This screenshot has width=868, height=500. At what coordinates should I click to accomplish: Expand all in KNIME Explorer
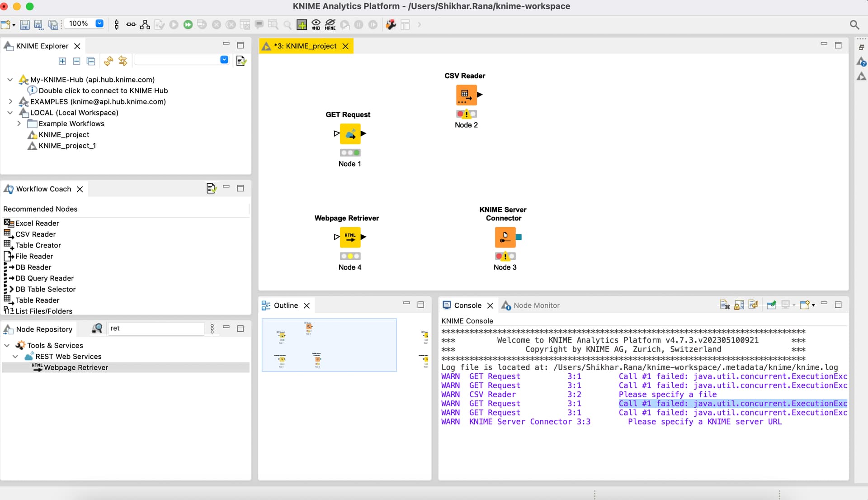(62, 61)
